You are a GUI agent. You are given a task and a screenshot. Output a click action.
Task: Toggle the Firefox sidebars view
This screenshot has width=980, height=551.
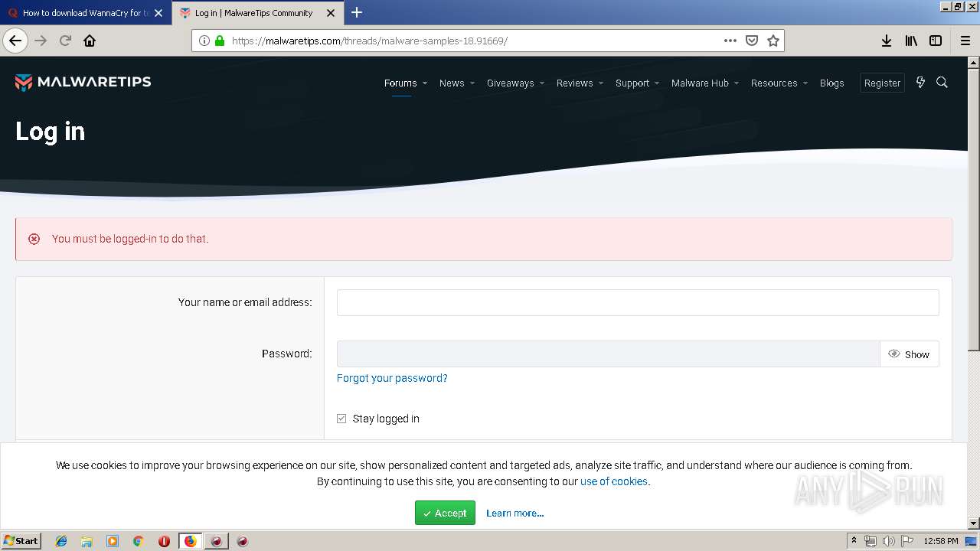coord(936,41)
